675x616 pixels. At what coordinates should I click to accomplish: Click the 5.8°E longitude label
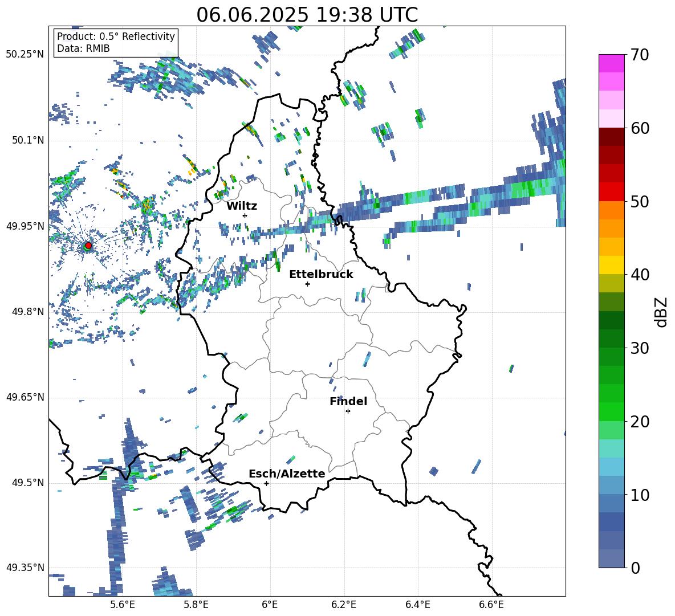(196, 605)
